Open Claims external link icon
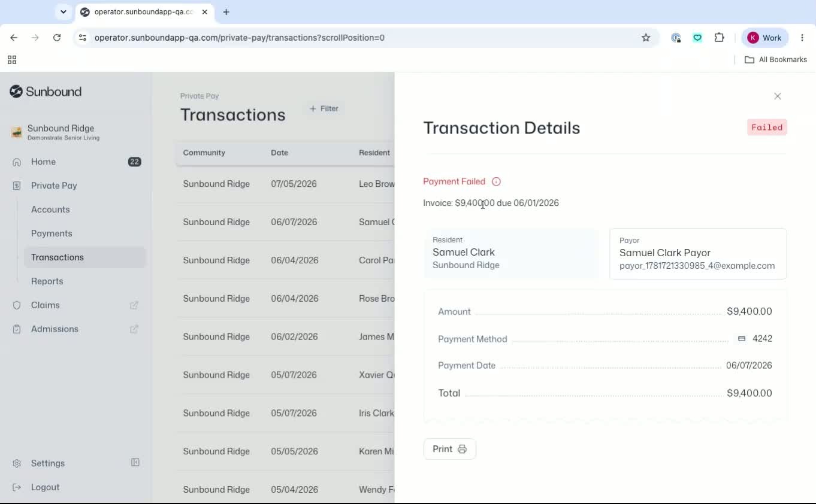This screenshot has height=504, width=816. (134, 305)
